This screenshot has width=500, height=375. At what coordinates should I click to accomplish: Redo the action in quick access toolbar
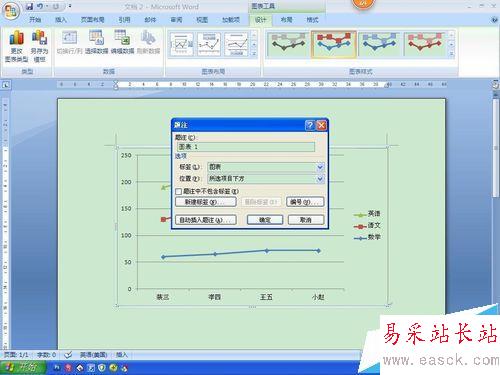tap(55, 6)
